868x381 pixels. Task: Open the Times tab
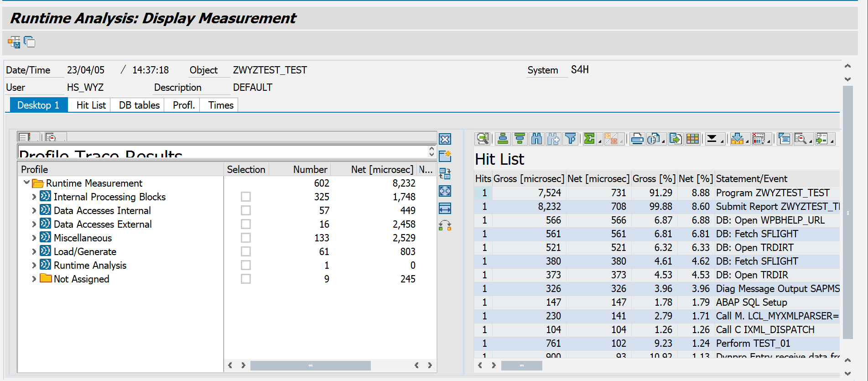221,105
